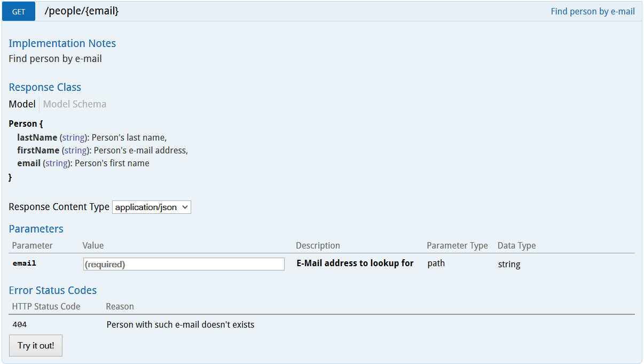Click the Parameters section heading

point(36,228)
